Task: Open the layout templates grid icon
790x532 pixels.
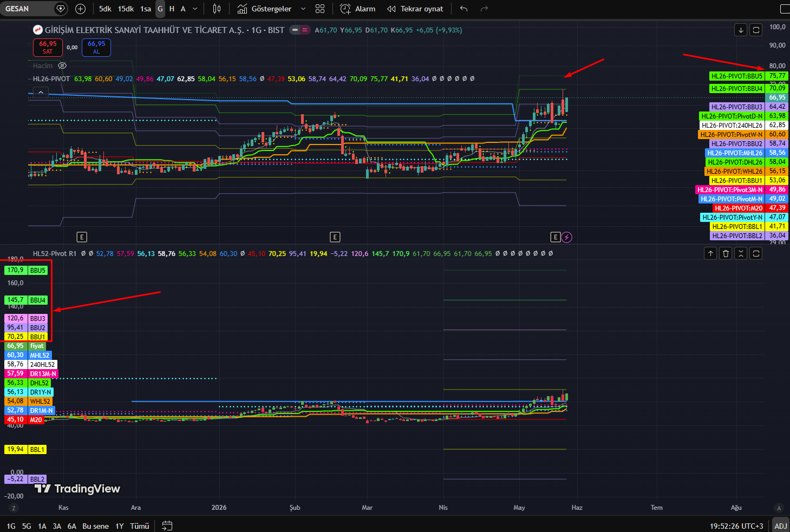Action: coord(320,9)
